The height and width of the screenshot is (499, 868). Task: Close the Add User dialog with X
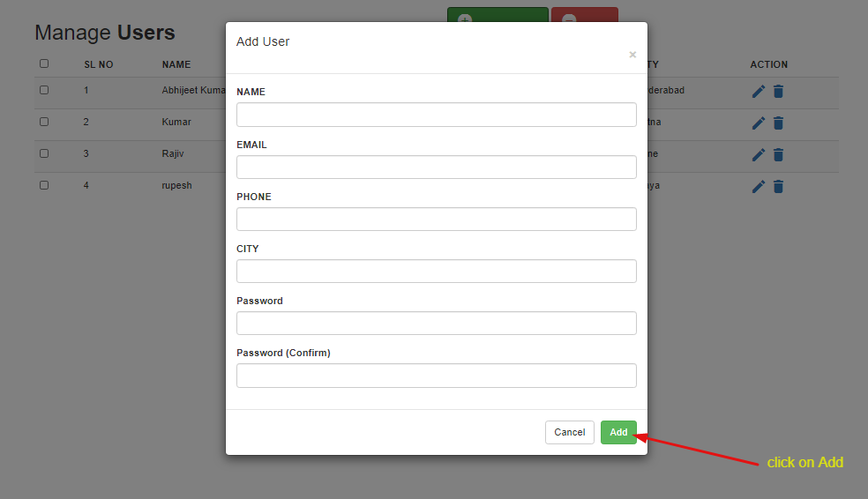(632, 54)
